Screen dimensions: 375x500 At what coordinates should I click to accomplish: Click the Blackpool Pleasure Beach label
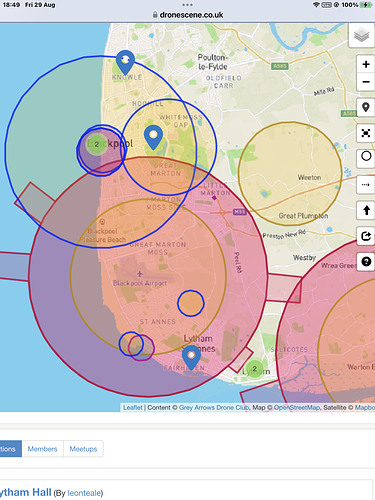(x=103, y=235)
